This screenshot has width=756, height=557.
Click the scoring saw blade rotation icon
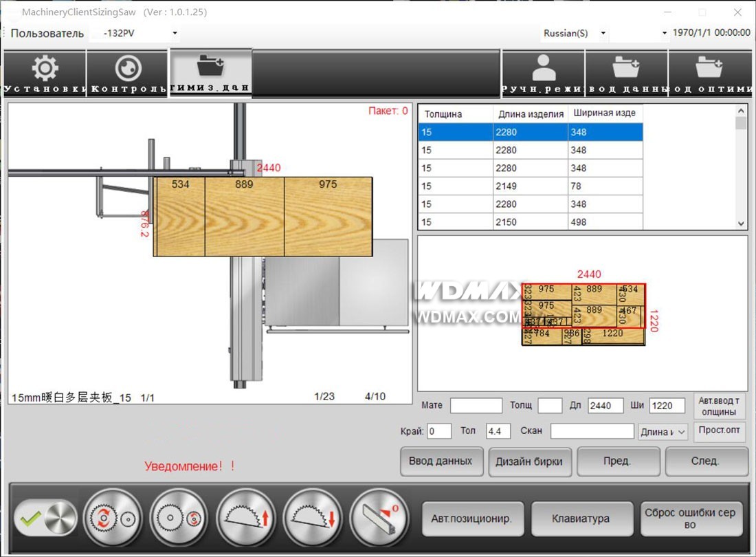pos(179,518)
